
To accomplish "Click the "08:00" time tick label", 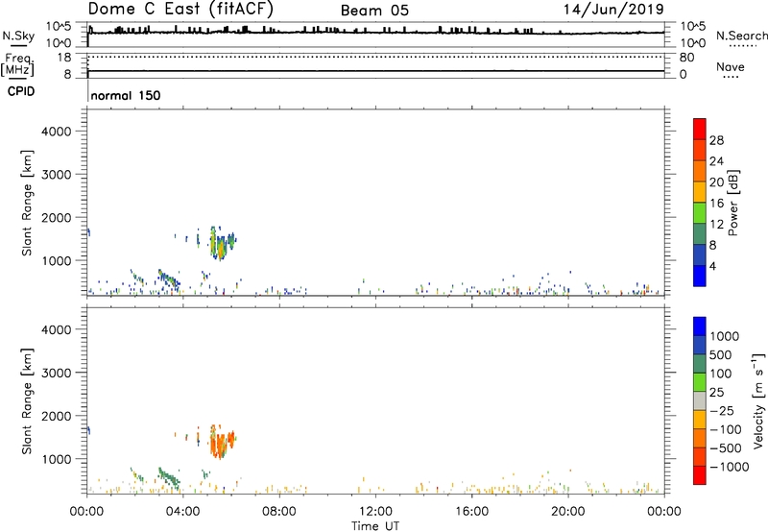I will (278, 512).
